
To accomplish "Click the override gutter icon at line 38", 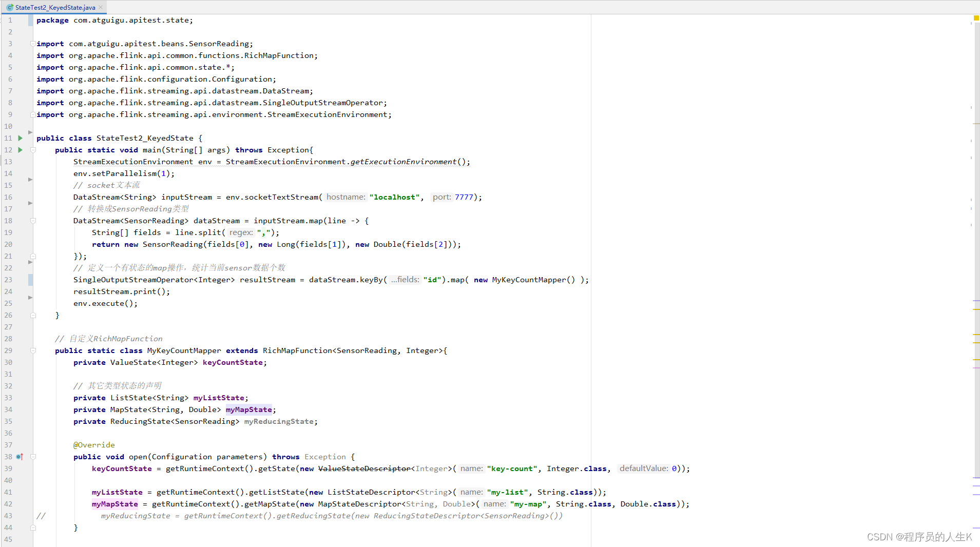I will pyautogui.click(x=20, y=457).
